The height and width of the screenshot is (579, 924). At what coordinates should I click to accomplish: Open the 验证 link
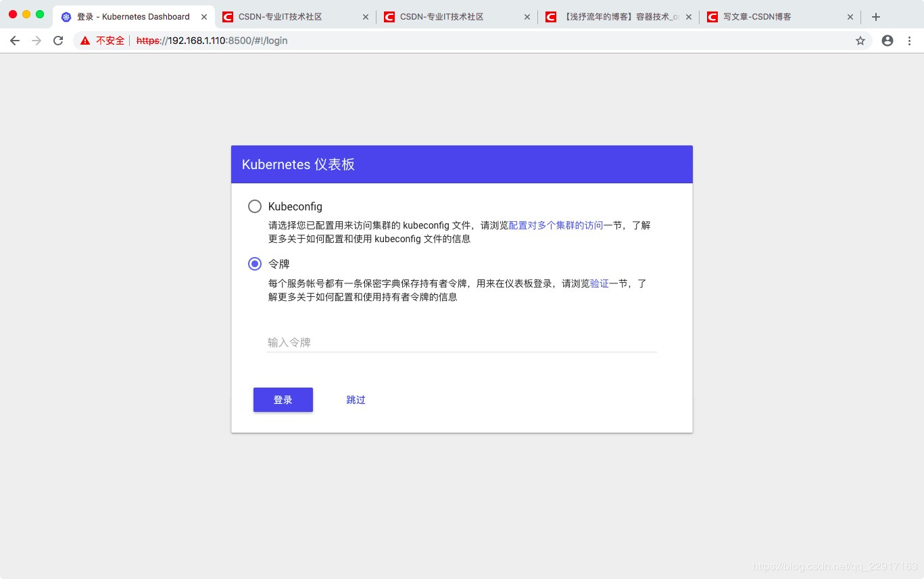click(x=600, y=283)
